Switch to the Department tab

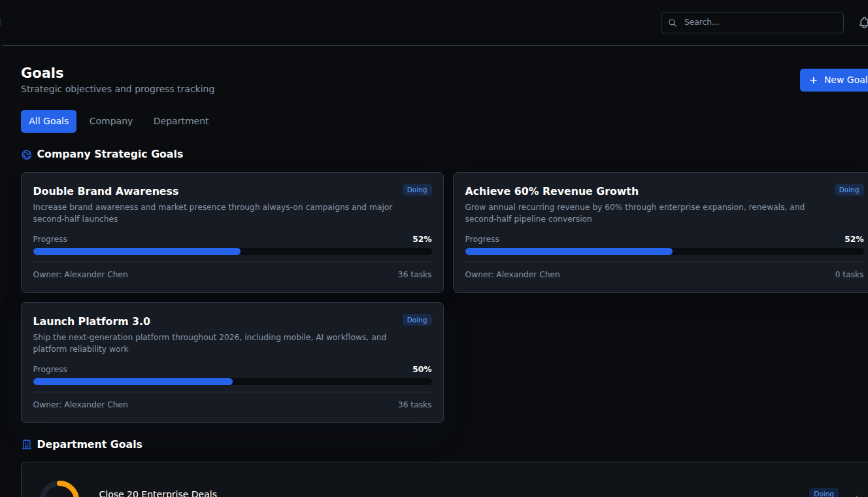point(181,121)
